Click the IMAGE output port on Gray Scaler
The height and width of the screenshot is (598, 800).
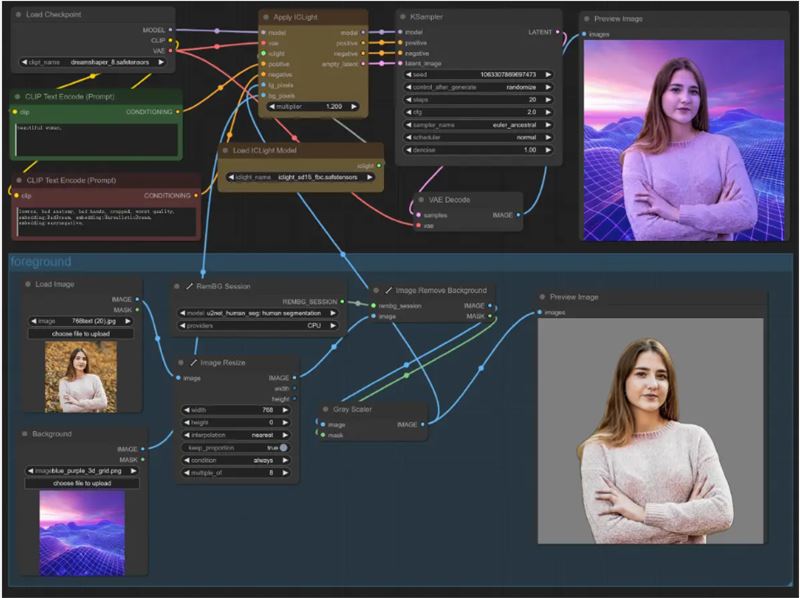(x=422, y=425)
